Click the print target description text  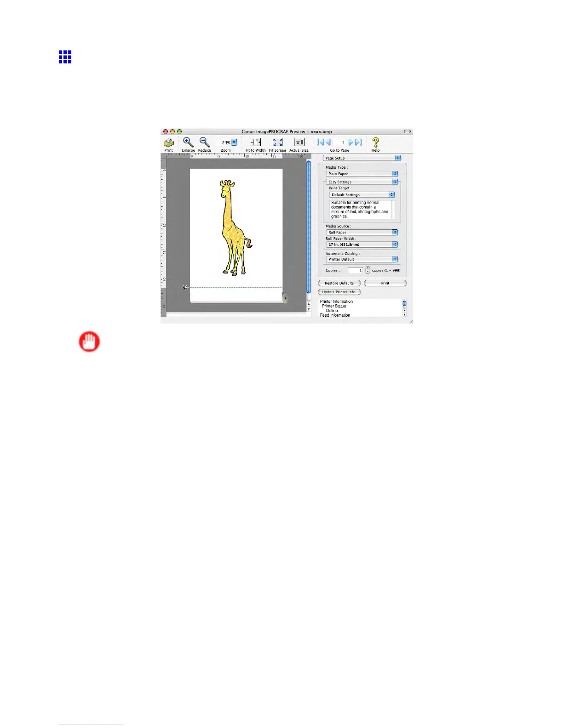[360, 210]
